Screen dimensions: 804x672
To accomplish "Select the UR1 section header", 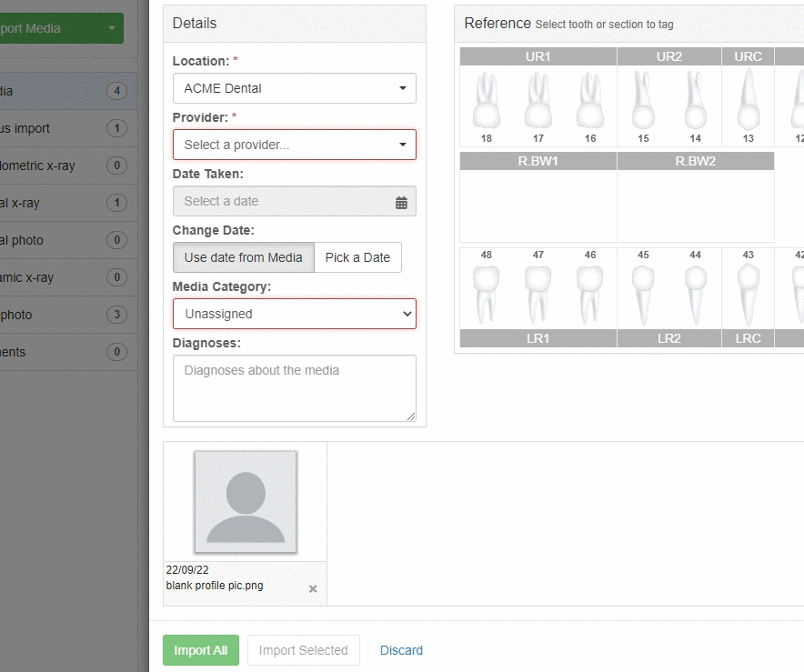I will [538, 56].
